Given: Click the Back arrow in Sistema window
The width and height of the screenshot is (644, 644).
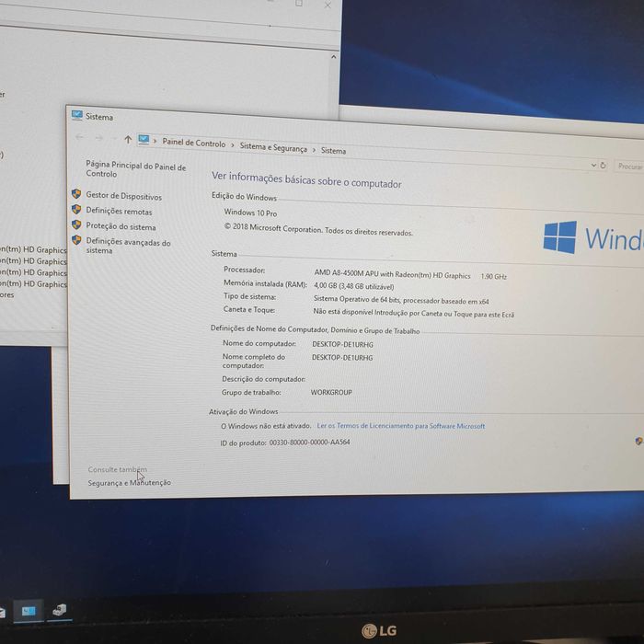Looking at the screenshot, I should 80,137.
